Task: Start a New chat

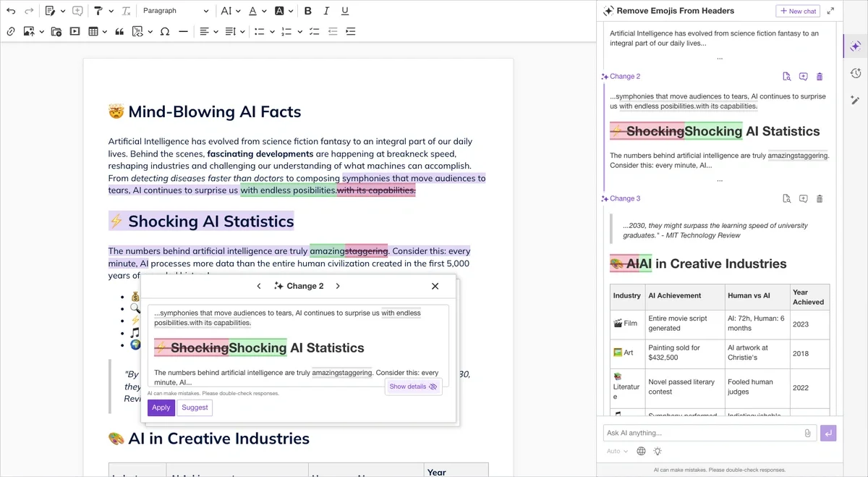Action: pos(798,11)
